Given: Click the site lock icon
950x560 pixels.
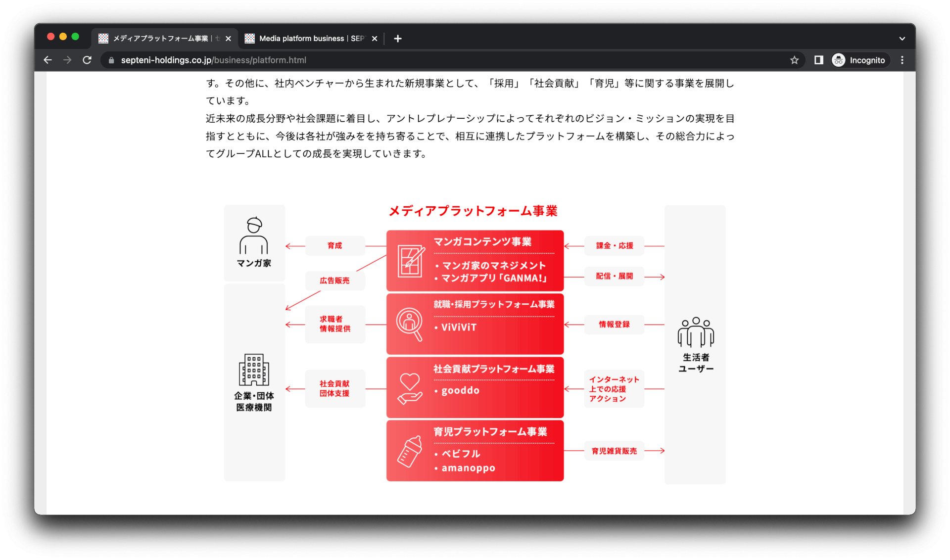Looking at the screenshot, I should tap(111, 60).
